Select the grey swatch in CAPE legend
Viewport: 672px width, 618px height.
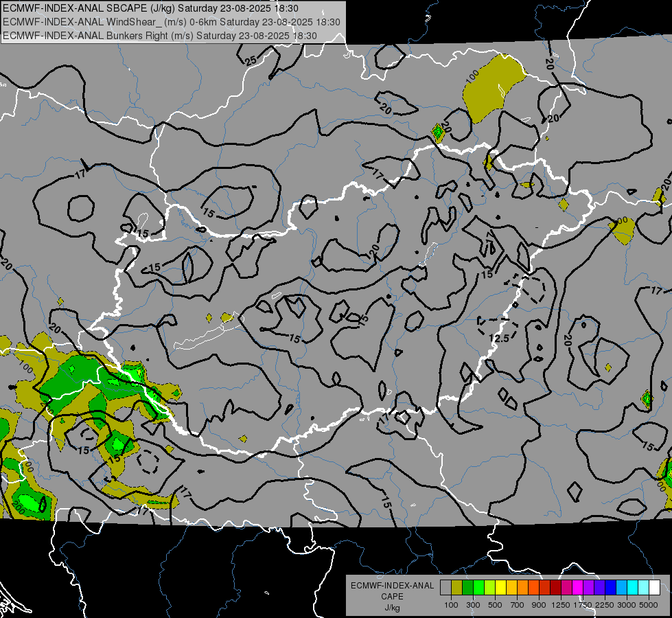click(445, 587)
